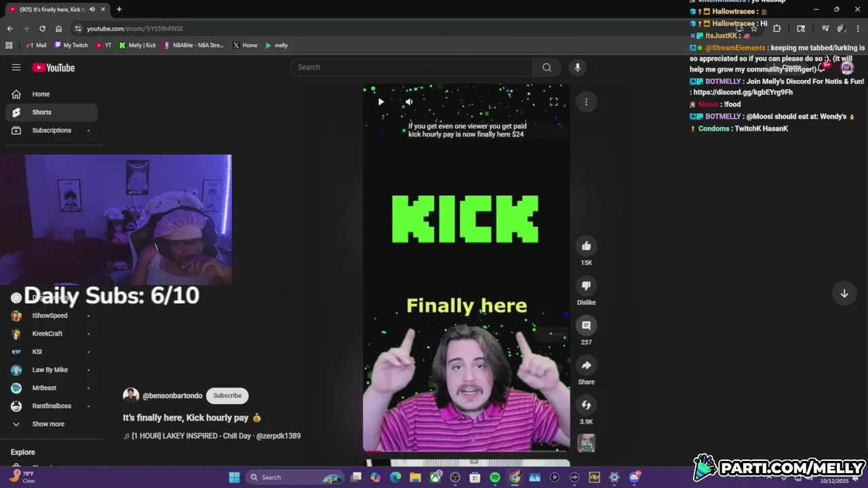Image resolution: width=868 pixels, height=488 pixels.
Task: Select Shorts in the sidebar
Action: (52, 112)
